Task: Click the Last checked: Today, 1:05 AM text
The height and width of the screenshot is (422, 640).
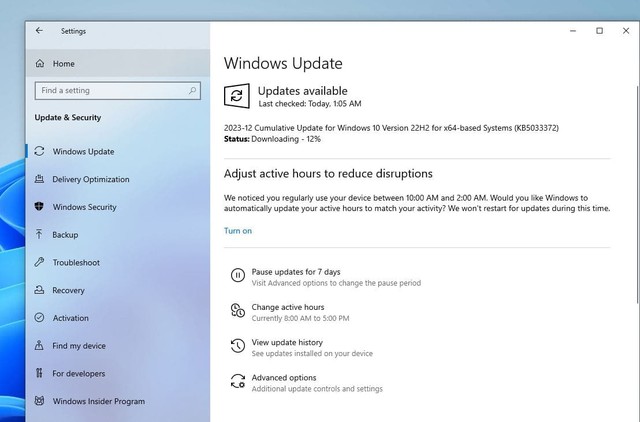Action: tap(310, 104)
